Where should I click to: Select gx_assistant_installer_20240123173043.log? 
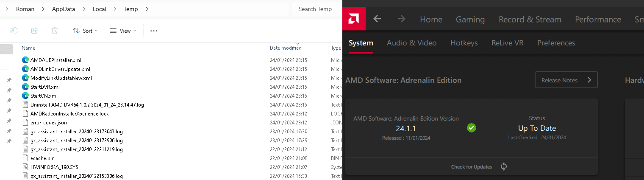click(x=77, y=131)
